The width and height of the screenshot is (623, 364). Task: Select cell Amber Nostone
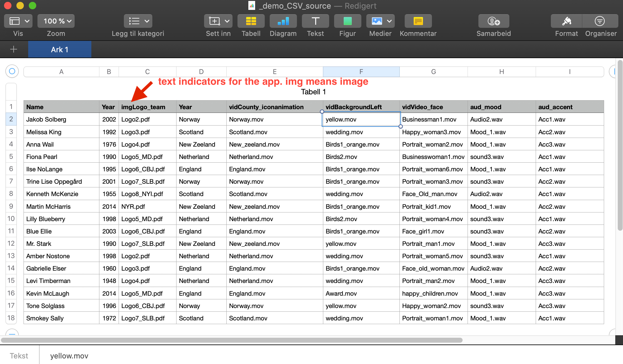(61, 256)
